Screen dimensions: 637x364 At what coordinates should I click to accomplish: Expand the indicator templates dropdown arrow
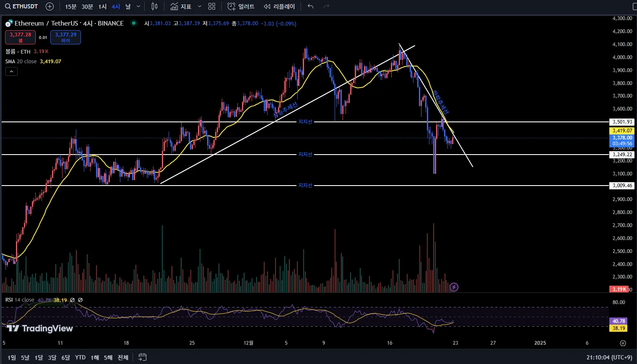[x=200, y=6]
